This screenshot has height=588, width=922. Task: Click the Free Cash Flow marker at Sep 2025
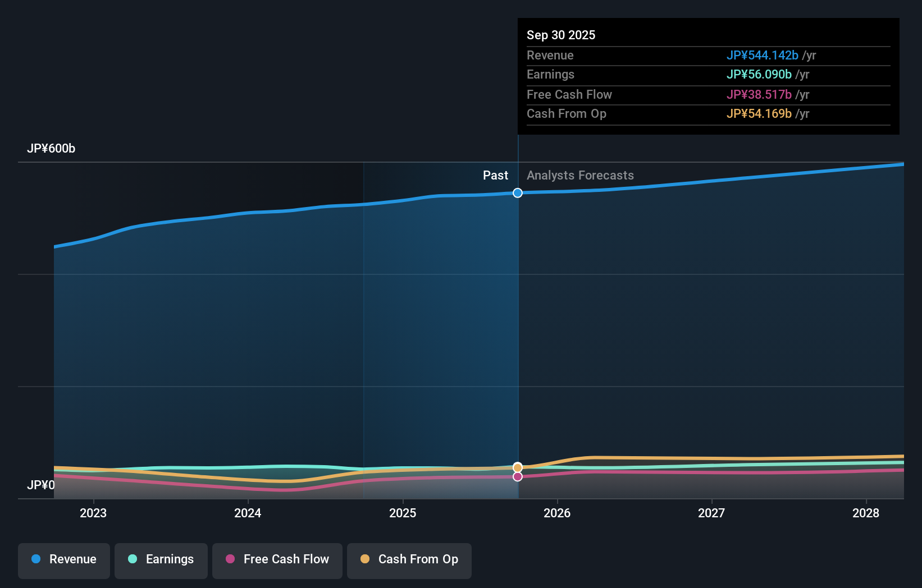tap(517, 476)
